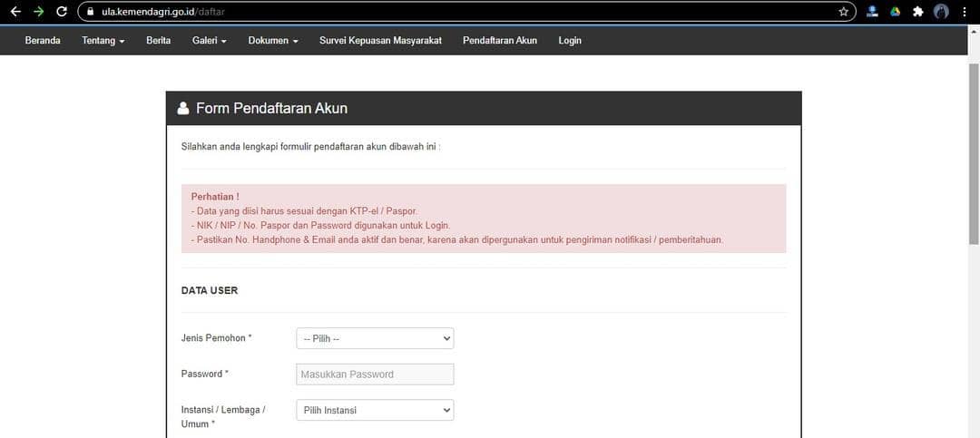Click the Masukkan Password input field
Image resolution: width=980 pixels, height=438 pixels.
click(x=375, y=374)
